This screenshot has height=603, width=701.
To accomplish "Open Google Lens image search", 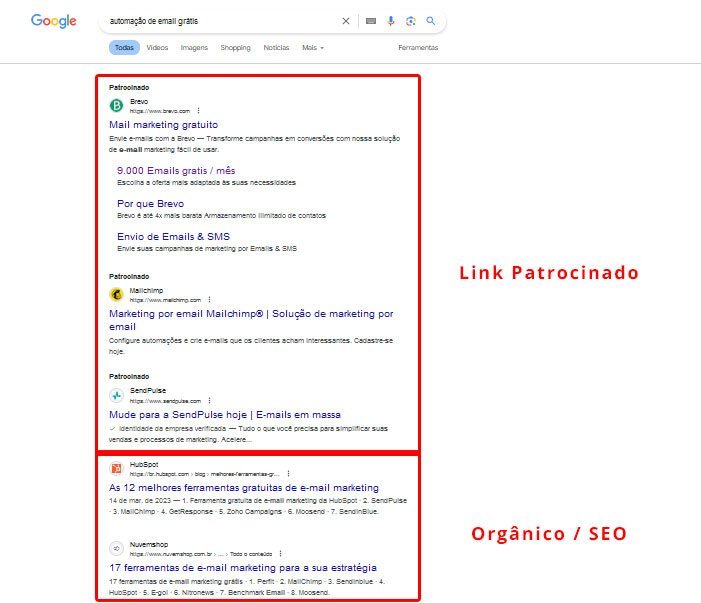I will 410,20.
